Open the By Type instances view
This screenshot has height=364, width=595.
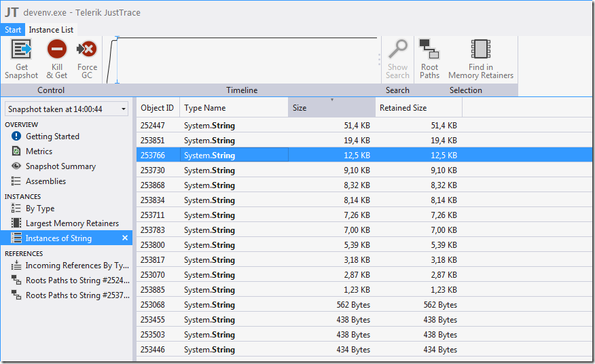pos(40,208)
